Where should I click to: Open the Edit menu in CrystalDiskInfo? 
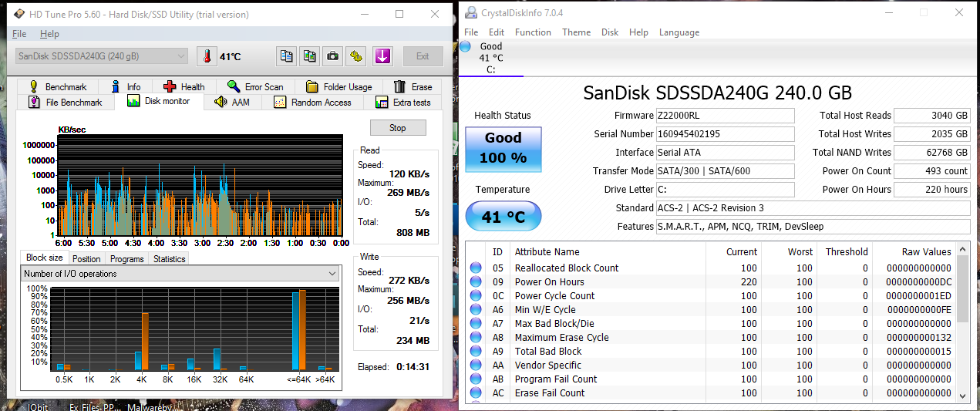click(497, 32)
